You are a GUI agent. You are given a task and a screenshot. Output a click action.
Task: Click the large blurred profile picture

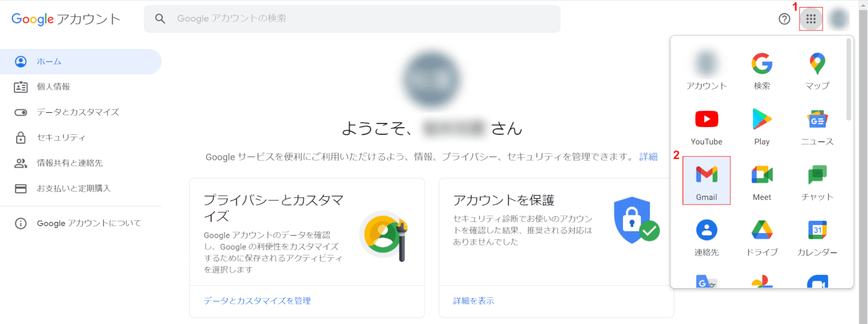[x=432, y=78]
